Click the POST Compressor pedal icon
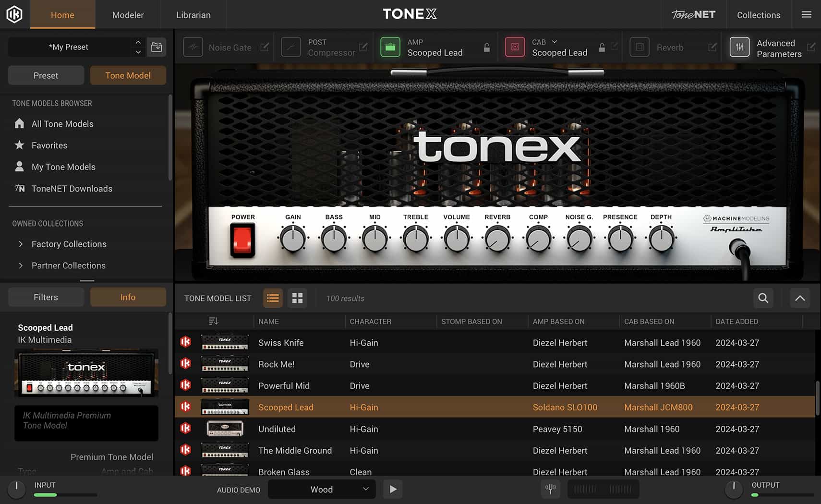Image resolution: width=821 pixels, height=504 pixels. click(x=291, y=47)
